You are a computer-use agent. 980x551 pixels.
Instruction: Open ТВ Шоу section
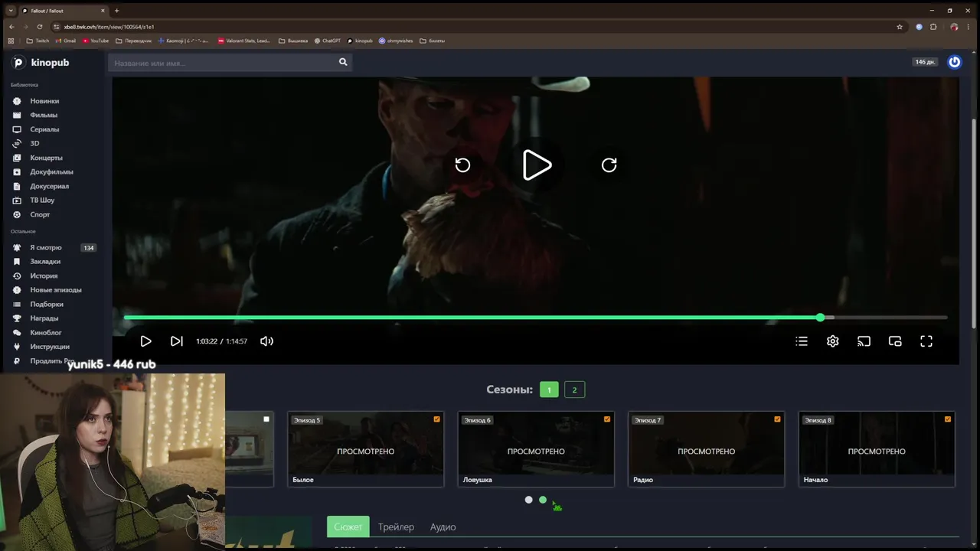(x=42, y=201)
